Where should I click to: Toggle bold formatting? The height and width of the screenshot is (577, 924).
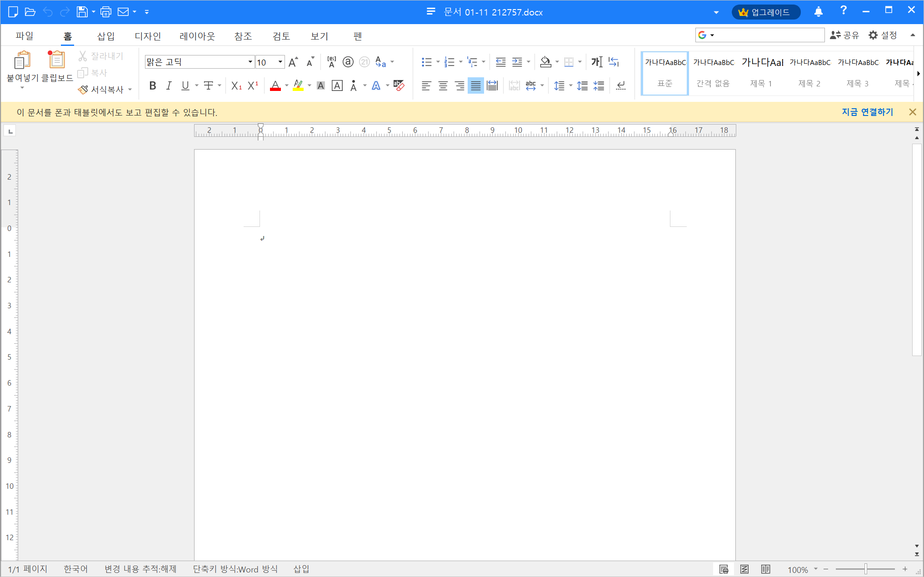tap(153, 85)
